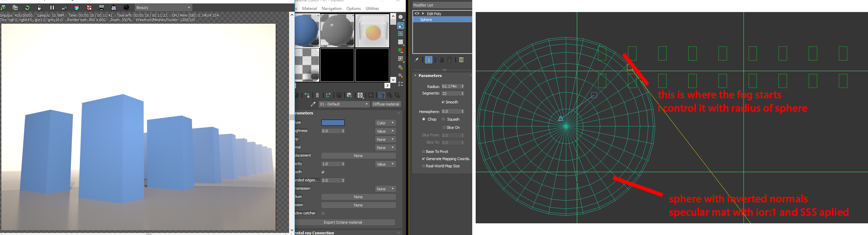The height and width of the screenshot is (235, 868).
Task: Toggle the smooth checkbox in material parameters
Action: pos(323,172)
